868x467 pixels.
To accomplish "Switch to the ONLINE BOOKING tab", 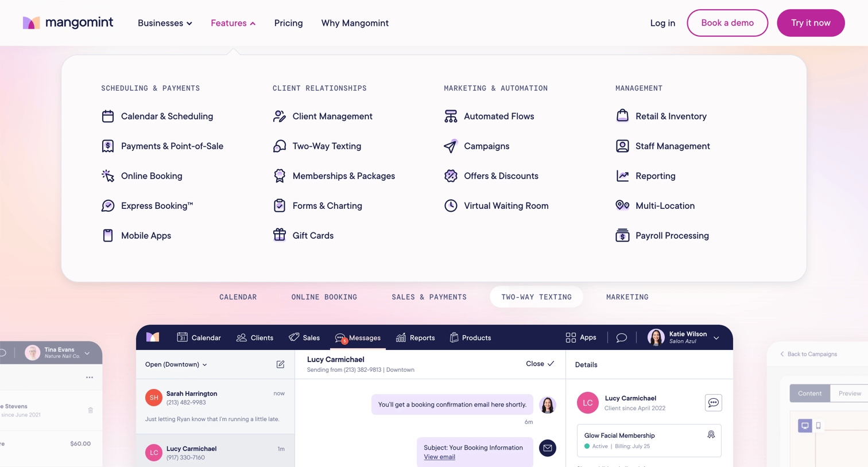I will 324,297.
